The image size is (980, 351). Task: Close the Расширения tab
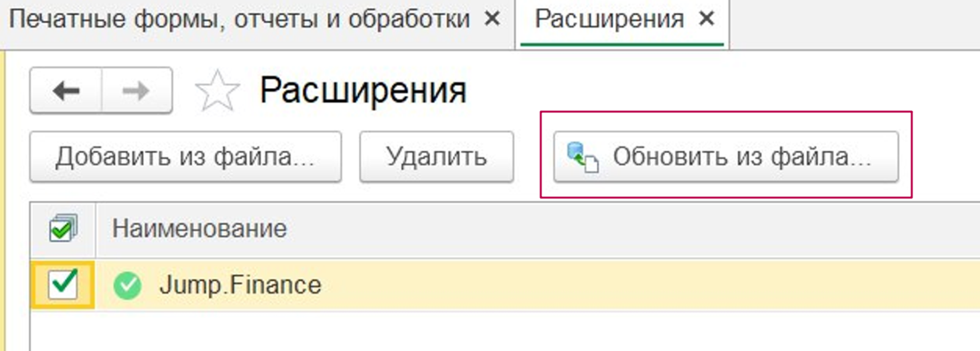pyautogui.click(x=707, y=20)
